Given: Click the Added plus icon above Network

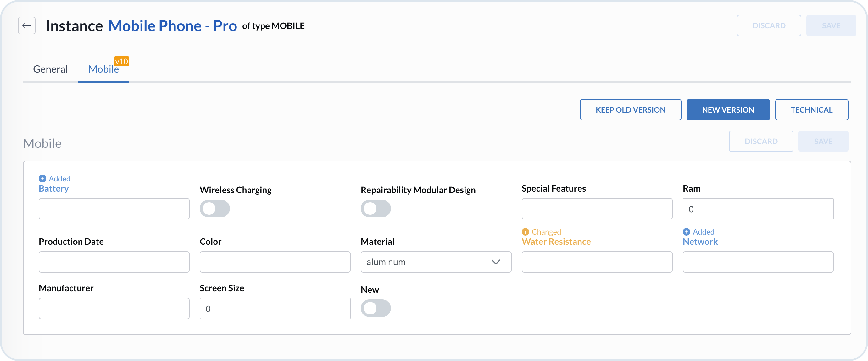Looking at the screenshot, I should [686, 231].
